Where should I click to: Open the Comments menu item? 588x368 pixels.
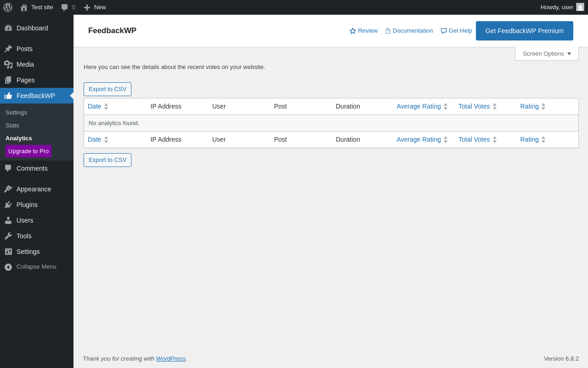pyautogui.click(x=37, y=168)
